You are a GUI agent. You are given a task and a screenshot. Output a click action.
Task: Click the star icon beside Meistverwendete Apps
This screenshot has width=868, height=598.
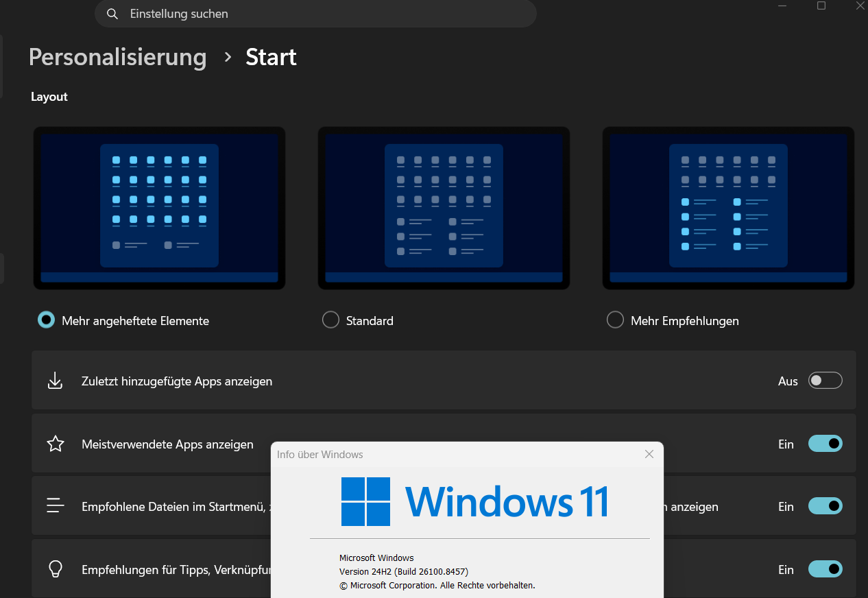coord(55,444)
